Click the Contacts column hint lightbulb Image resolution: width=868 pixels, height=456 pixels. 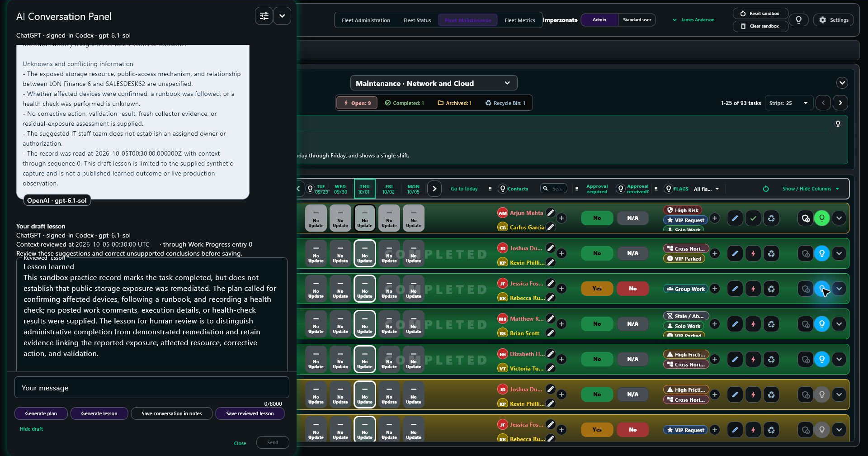(x=502, y=189)
